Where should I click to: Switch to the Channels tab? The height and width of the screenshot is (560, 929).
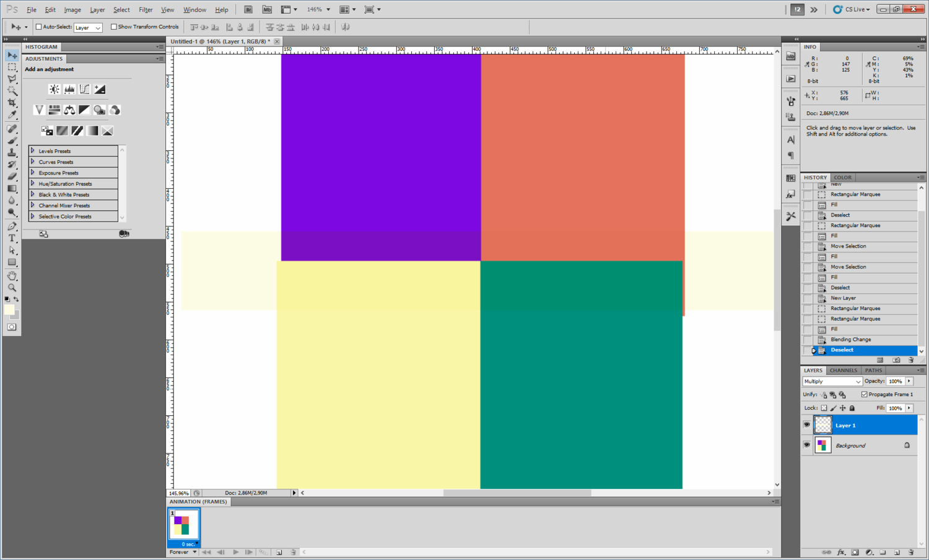pyautogui.click(x=843, y=370)
